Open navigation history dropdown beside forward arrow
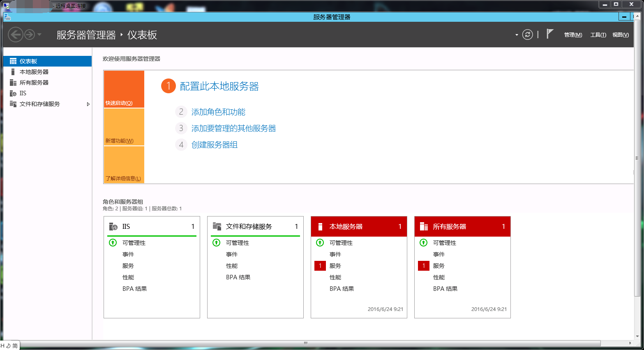644x350 pixels. [39, 35]
